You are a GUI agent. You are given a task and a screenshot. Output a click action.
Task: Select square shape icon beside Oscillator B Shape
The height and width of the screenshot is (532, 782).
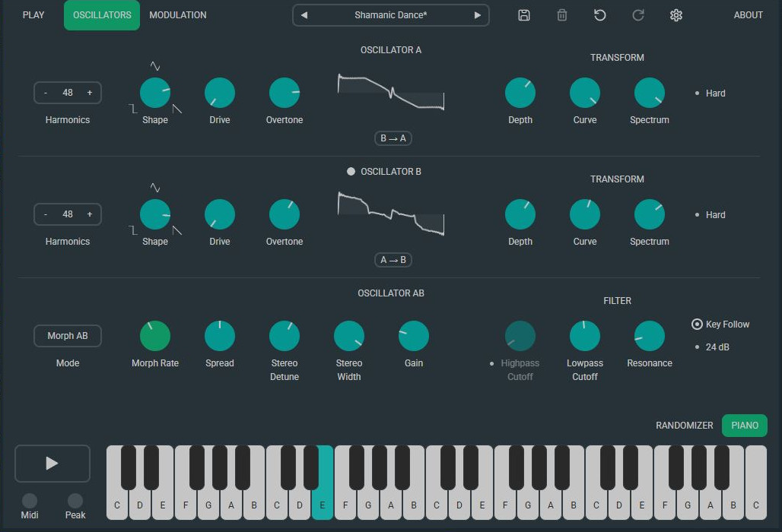[132, 230]
